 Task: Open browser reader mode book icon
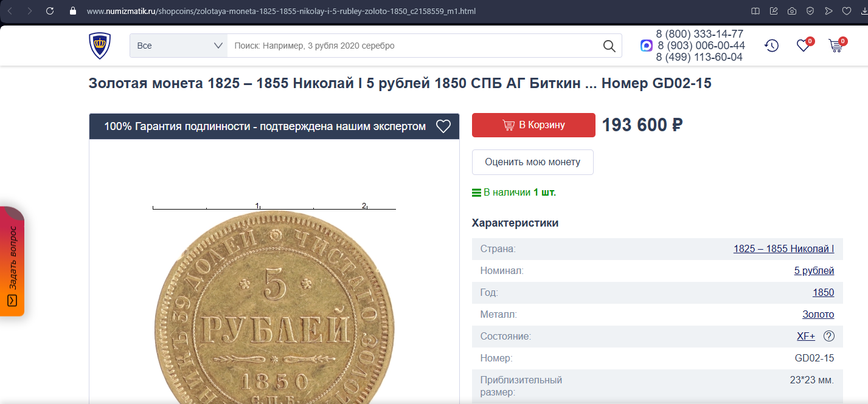pyautogui.click(x=755, y=11)
